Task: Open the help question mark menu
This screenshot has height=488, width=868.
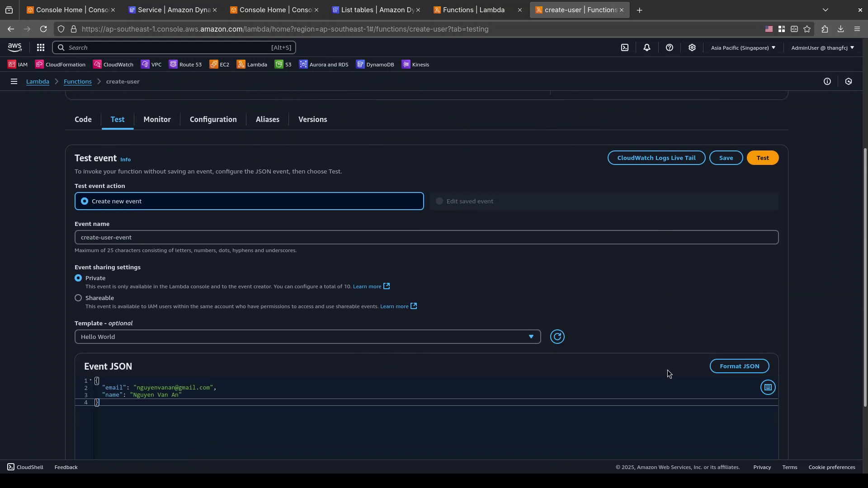Action: pyautogui.click(x=670, y=47)
